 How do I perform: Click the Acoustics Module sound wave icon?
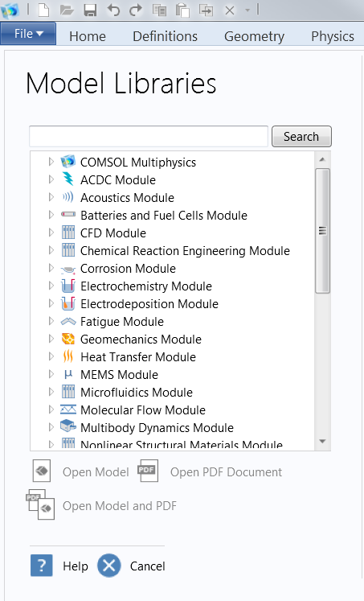coord(68,197)
